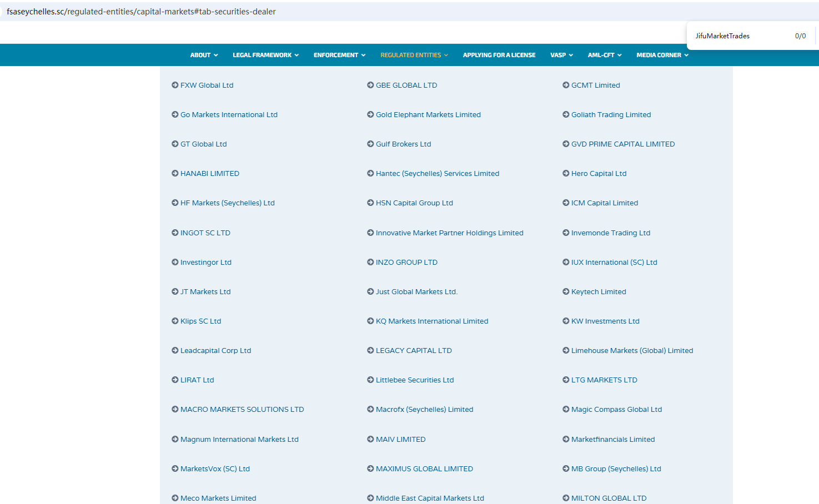This screenshot has height=504, width=819.
Task: Select Leadcapital Corp Ltd link
Action: tap(215, 350)
